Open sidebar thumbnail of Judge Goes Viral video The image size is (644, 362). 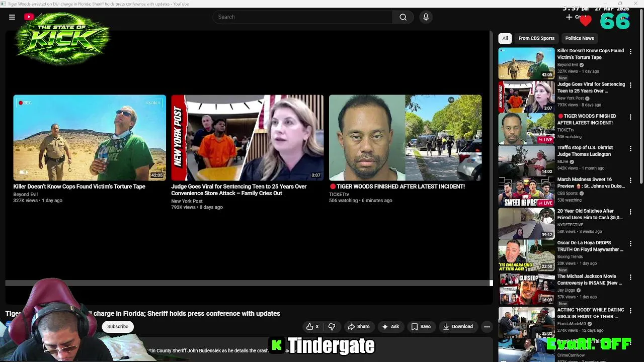526,97
